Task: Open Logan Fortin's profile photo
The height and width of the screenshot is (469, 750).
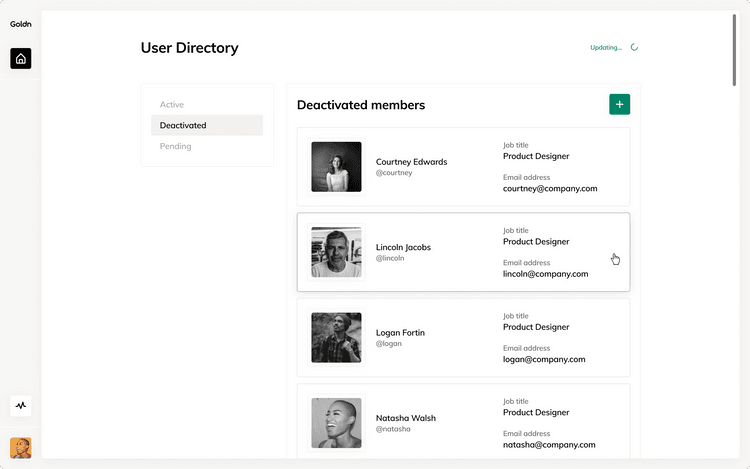Action: point(336,338)
